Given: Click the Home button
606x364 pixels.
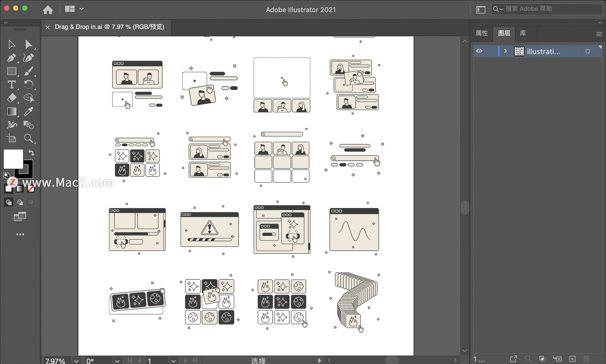Looking at the screenshot, I should click(48, 10).
